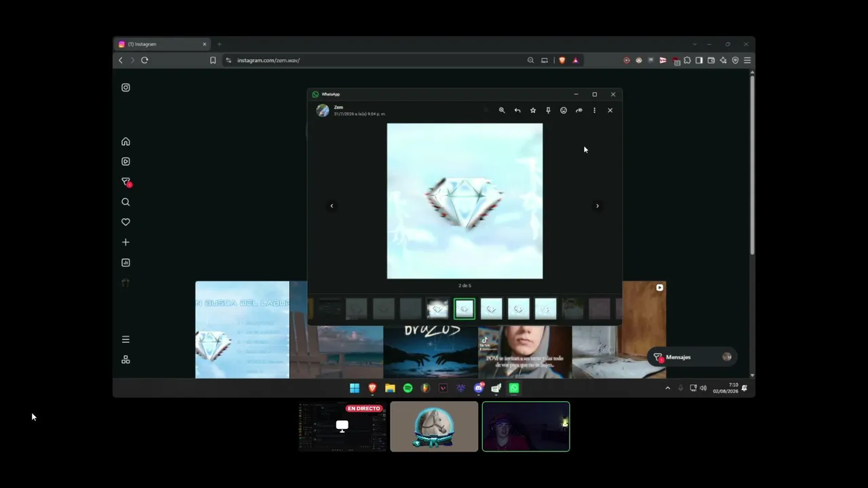Open Instagram dashboard chart icon

pyautogui.click(x=125, y=262)
